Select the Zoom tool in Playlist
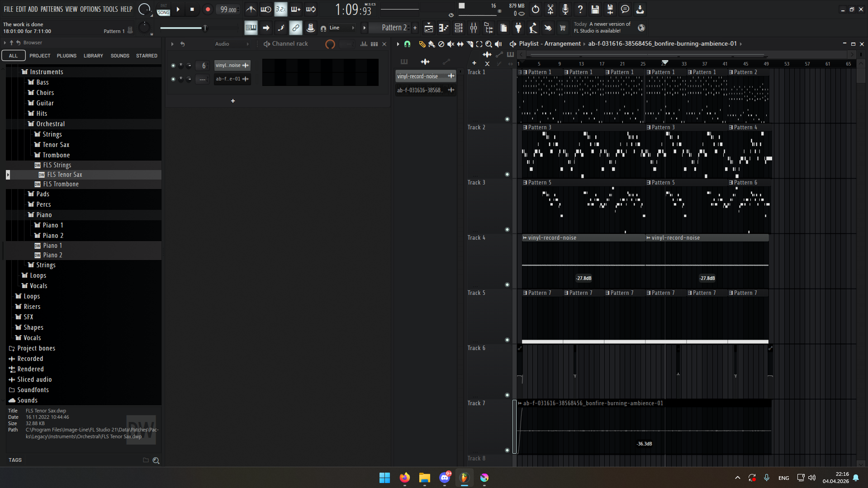 coord(489,44)
